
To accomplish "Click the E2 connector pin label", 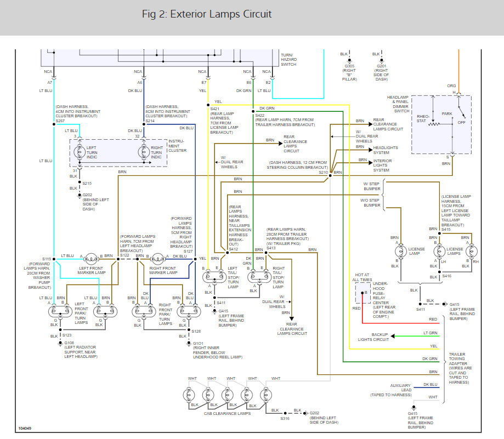I will click(x=268, y=83).
